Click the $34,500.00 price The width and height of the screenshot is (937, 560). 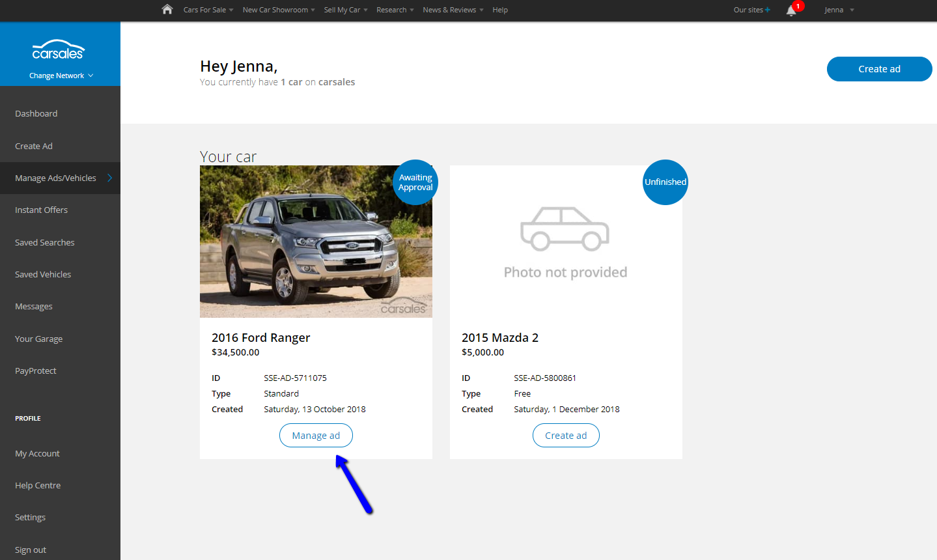click(x=236, y=352)
